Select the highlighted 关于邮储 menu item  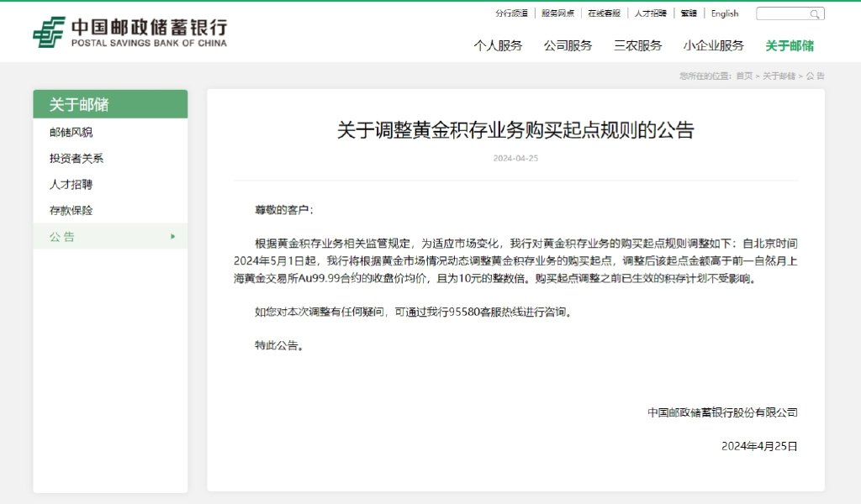click(x=790, y=45)
